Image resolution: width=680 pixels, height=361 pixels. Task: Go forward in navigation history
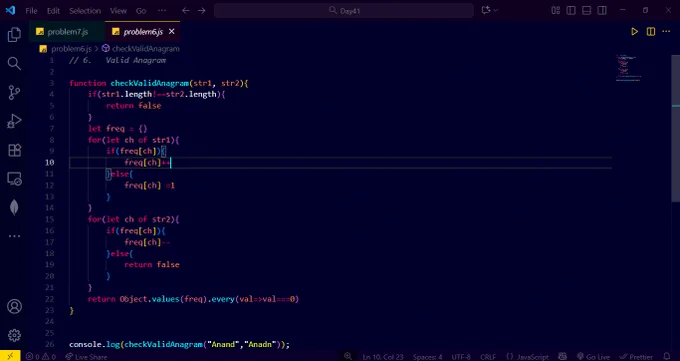click(202, 10)
